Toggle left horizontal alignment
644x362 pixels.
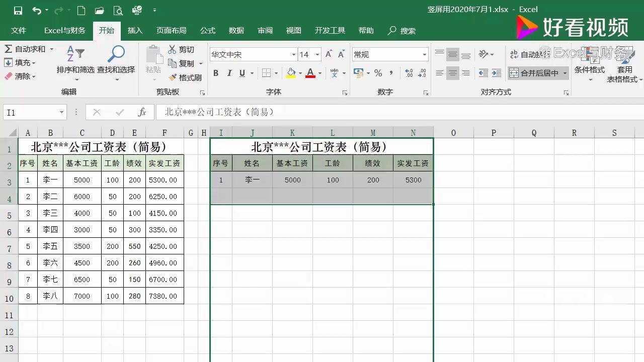(x=440, y=73)
